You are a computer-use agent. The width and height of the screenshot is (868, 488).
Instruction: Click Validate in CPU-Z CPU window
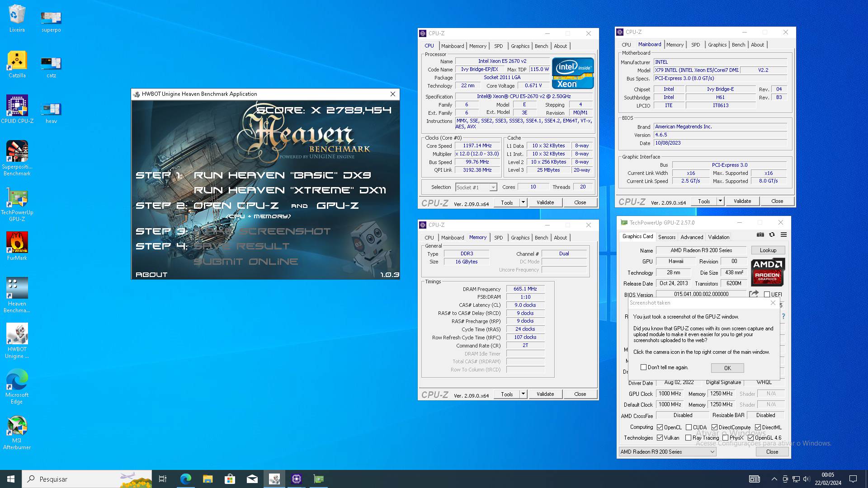(545, 202)
